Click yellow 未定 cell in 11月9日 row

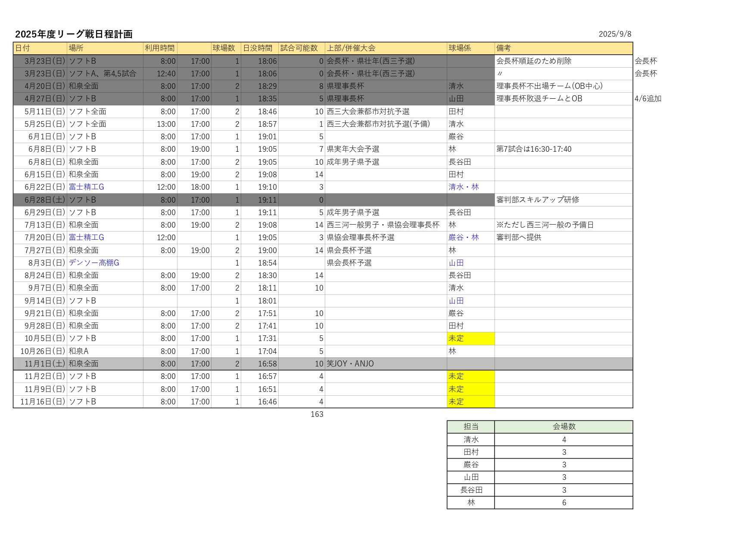[471, 389]
